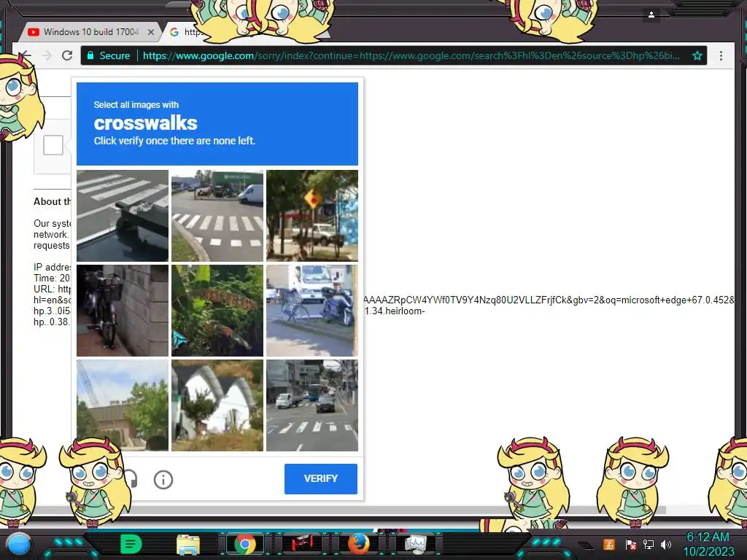The image size is (747, 560).
Task: Click the volume speaker tray icon
Action: [x=666, y=544]
